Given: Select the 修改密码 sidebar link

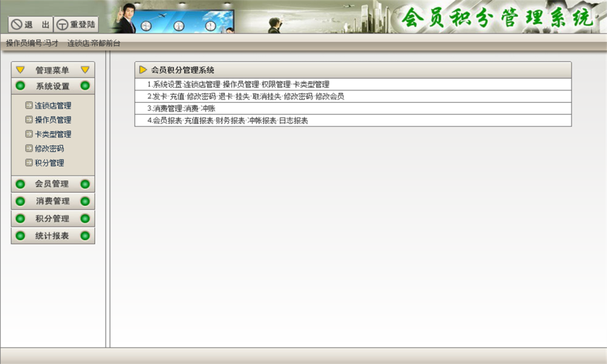Looking at the screenshot, I should point(50,149).
